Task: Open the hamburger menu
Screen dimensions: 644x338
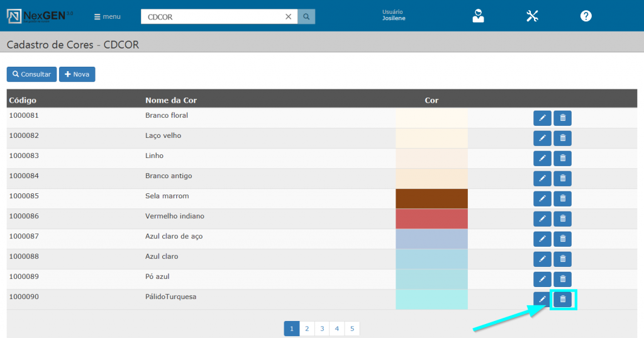Action: click(x=107, y=17)
